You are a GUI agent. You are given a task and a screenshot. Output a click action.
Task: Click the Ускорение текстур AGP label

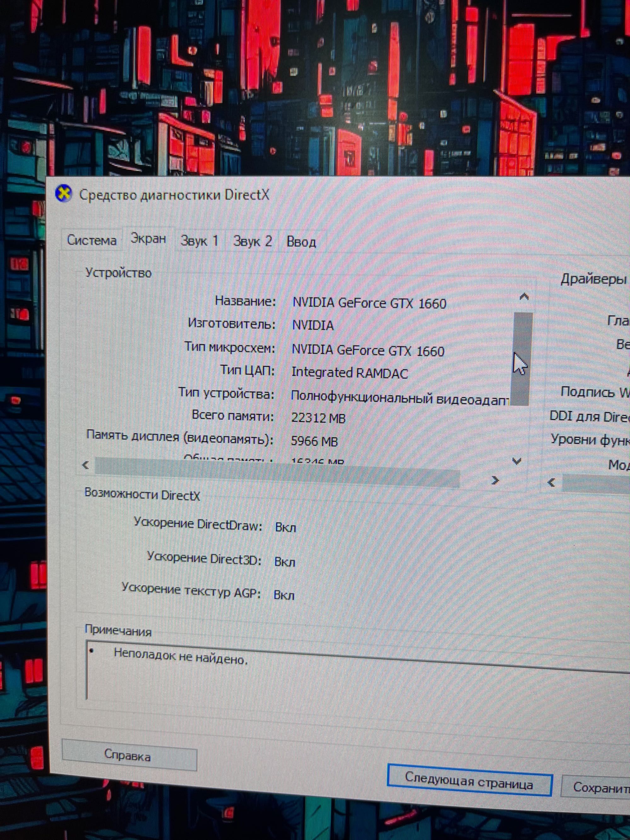point(191,591)
